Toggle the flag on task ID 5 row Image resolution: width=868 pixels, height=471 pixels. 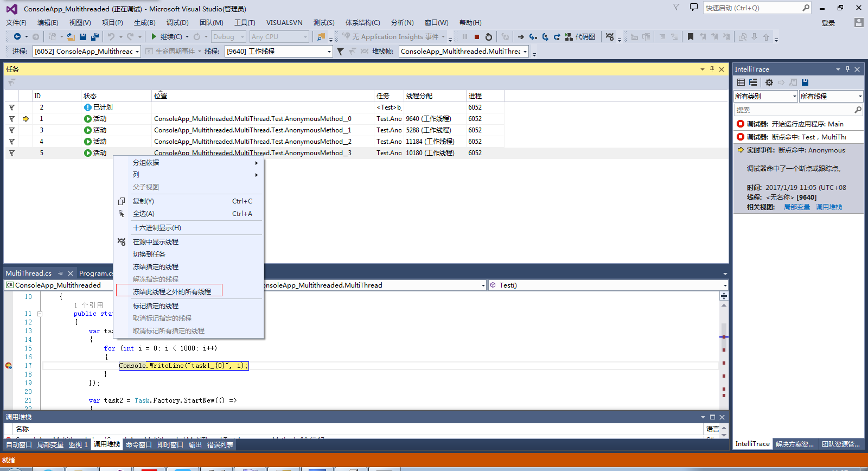[11, 153]
